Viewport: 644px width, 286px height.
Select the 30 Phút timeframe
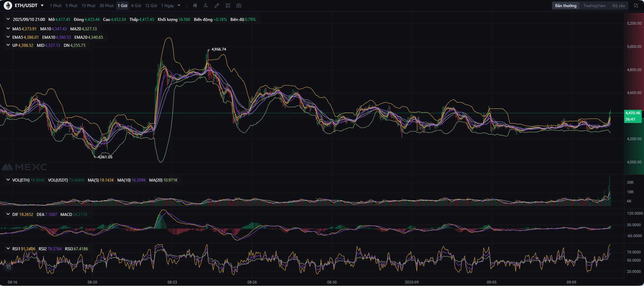tap(106, 6)
